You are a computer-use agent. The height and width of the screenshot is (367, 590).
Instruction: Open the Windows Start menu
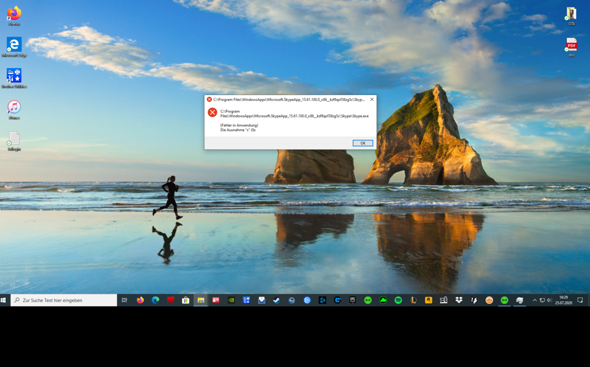tap(4, 300)
